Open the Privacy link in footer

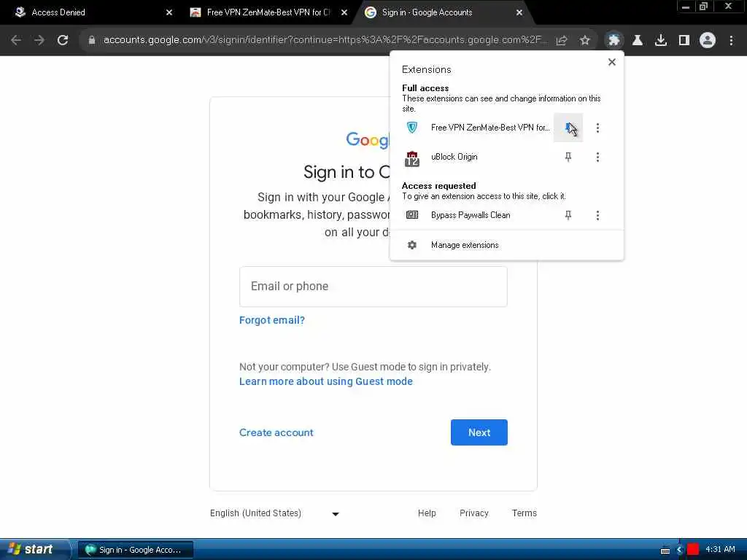[x=474, y=513]
